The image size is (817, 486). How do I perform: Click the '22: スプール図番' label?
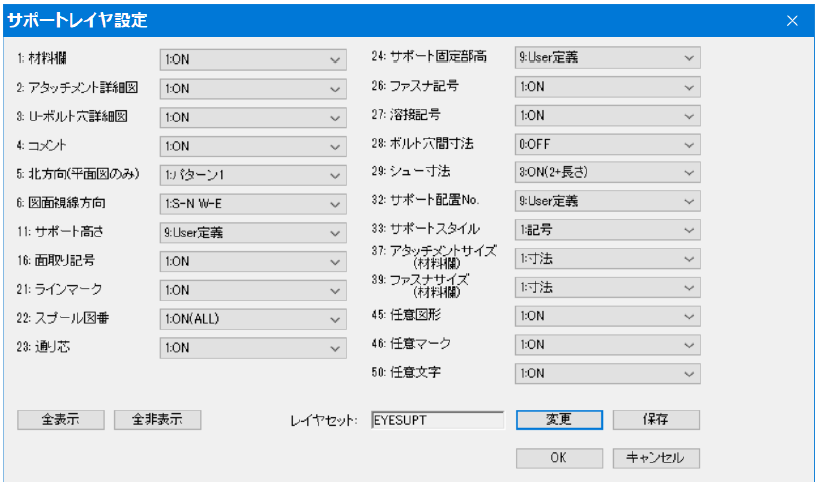tap(63, 318)
